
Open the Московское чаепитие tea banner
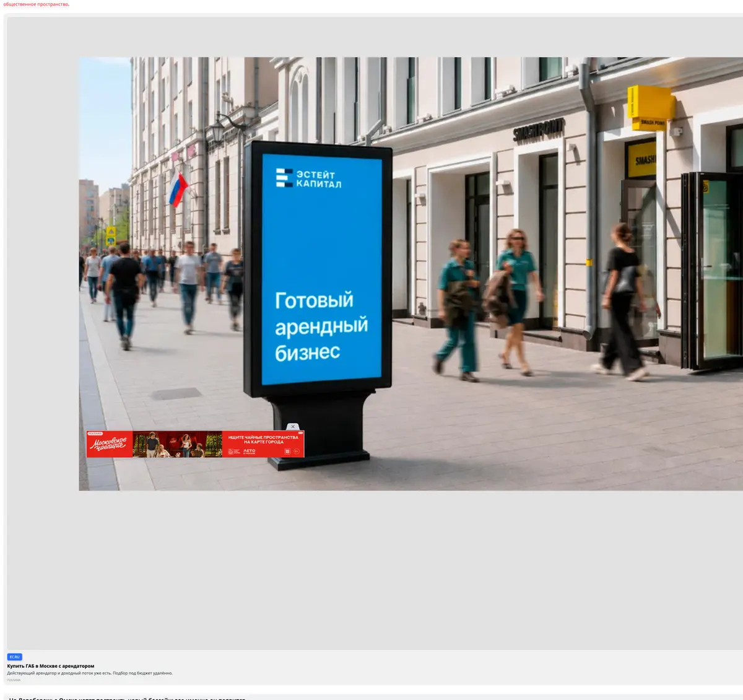(195, 444)
